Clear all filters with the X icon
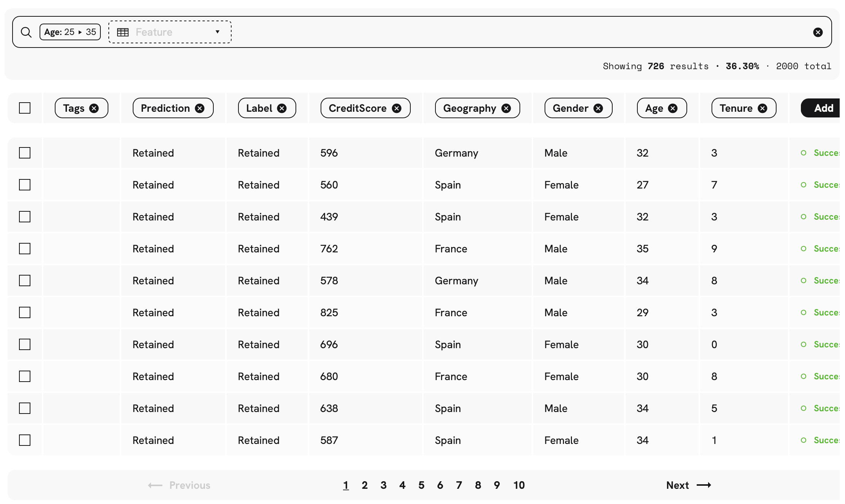The image size is (845, 504). (x=818, y=32)
